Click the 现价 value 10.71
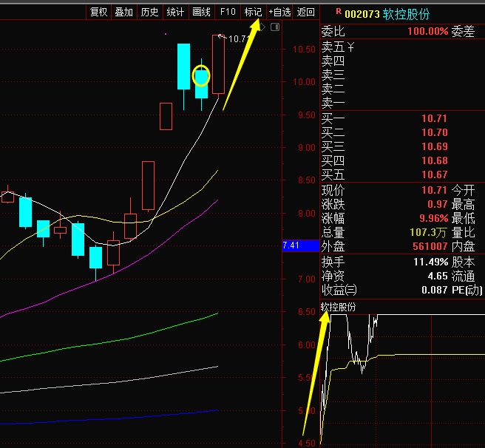485x448 pixels. pos(434,190)
